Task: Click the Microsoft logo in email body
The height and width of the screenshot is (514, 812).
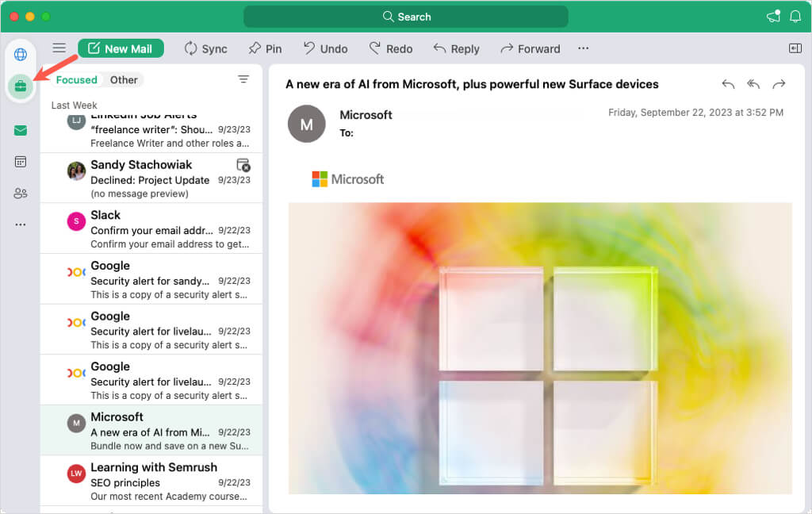Action: point(347,179)
